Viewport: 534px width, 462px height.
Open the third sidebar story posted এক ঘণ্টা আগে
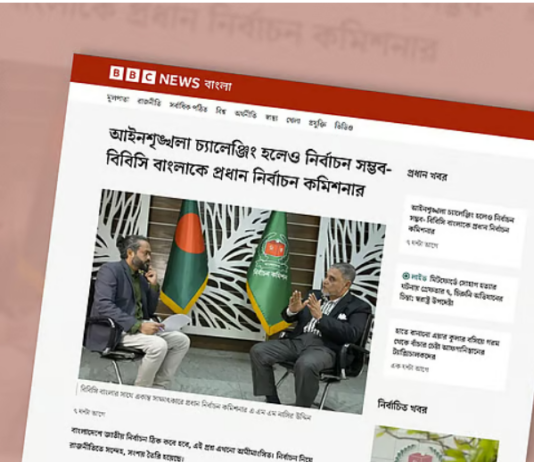coord(446,351)
